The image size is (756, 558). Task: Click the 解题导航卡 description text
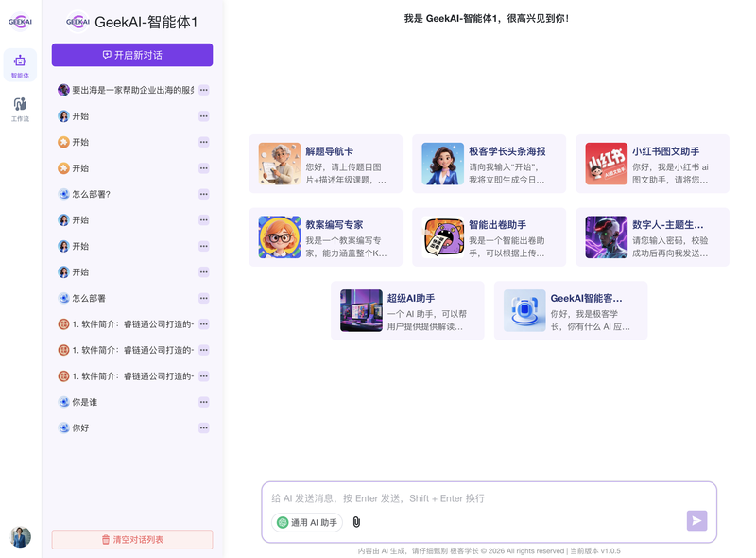coord(346,173)
